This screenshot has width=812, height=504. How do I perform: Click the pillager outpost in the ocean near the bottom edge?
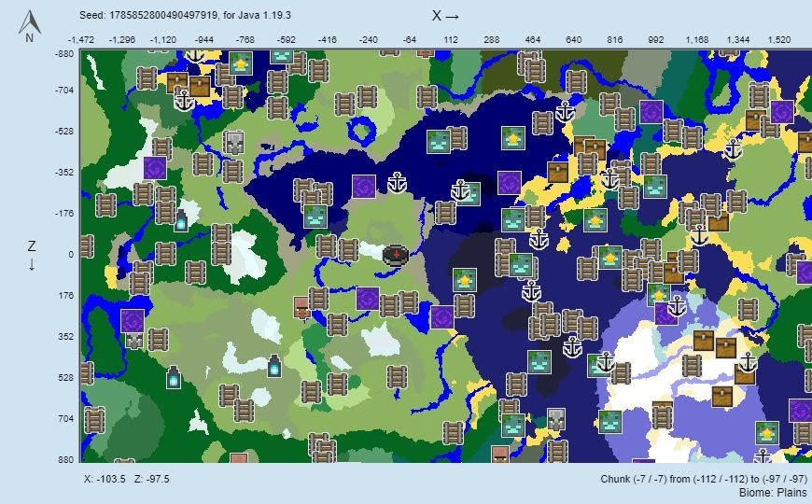tap(555, 418)
